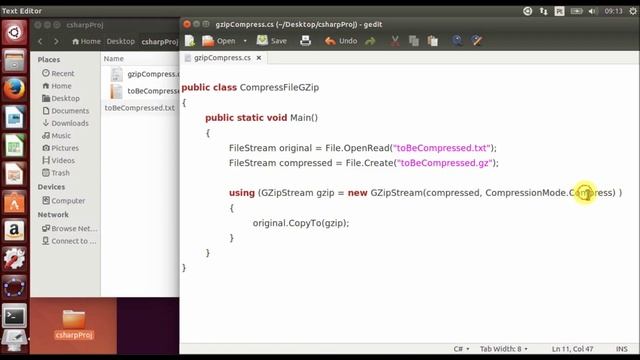Open Desktop in Places sidebar
This screenshot has height=360, width=640.
pos(61,98)
